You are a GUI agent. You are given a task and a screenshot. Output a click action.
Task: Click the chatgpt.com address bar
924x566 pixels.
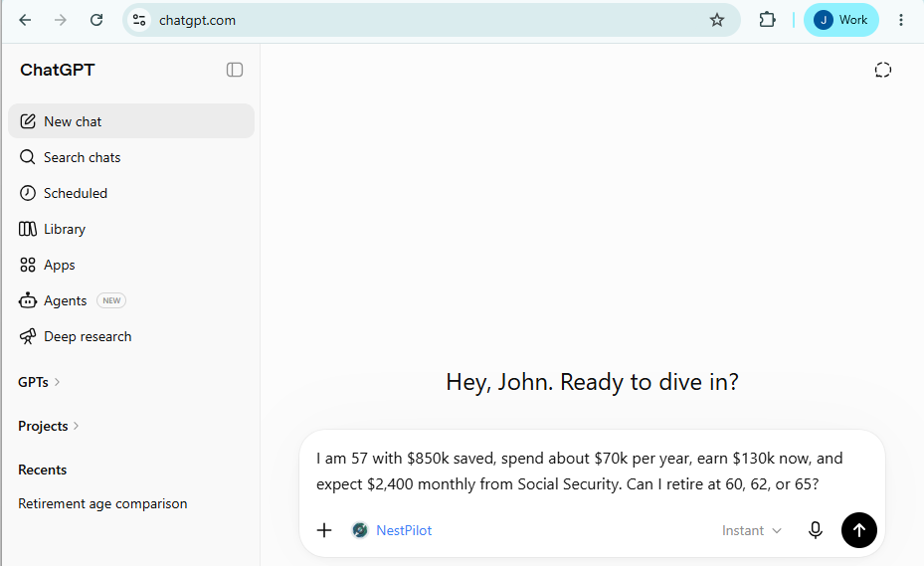pos(432,20)
